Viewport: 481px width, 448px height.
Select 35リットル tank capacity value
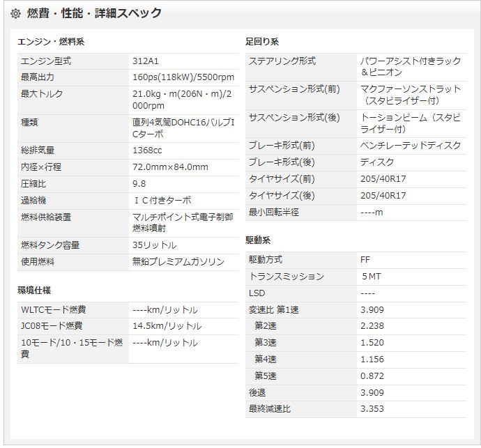154,245
